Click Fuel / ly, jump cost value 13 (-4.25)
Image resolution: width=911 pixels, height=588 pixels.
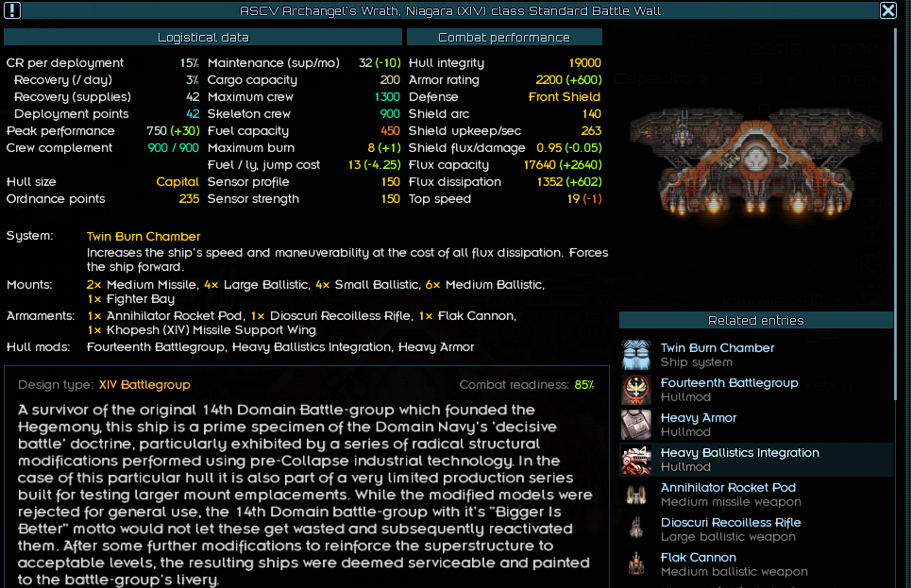coord(374,164)
